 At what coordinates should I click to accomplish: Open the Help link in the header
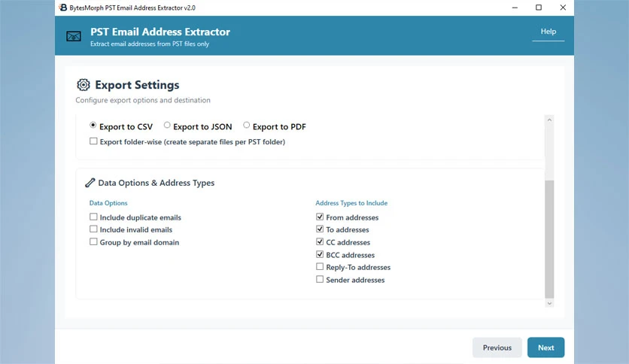[x=548, y=32]
